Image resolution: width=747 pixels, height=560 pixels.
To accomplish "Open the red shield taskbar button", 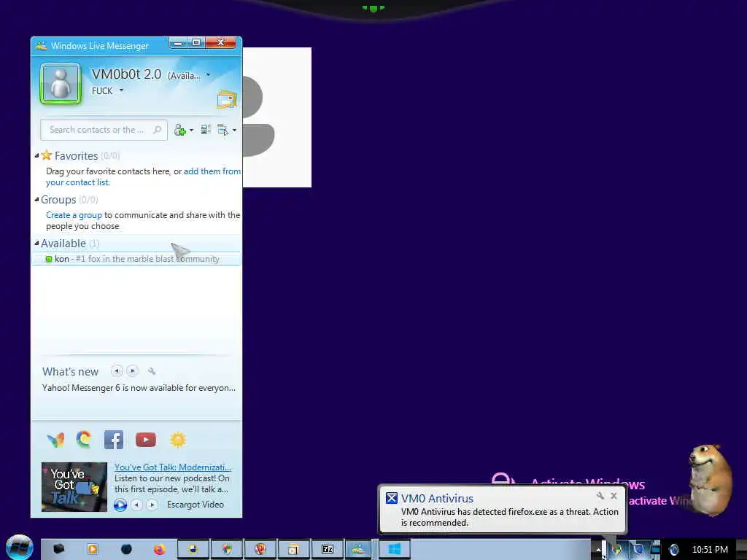I will click(x=260, y=549).
